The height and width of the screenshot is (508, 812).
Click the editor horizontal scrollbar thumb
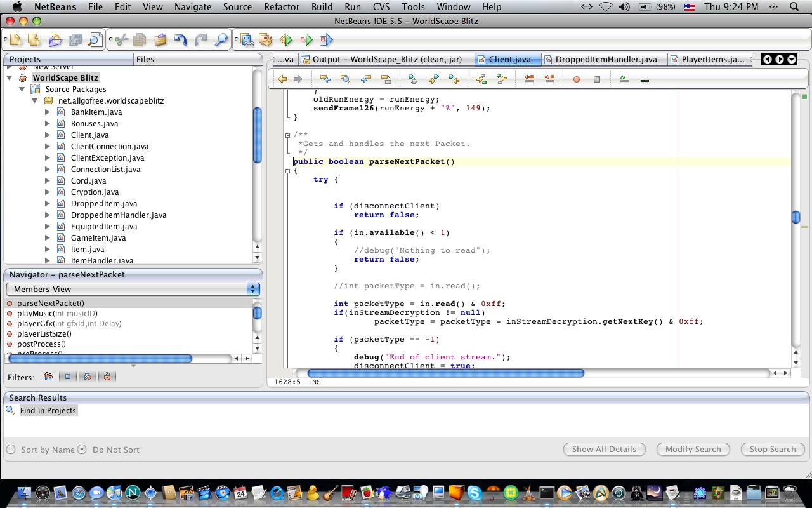445,373
